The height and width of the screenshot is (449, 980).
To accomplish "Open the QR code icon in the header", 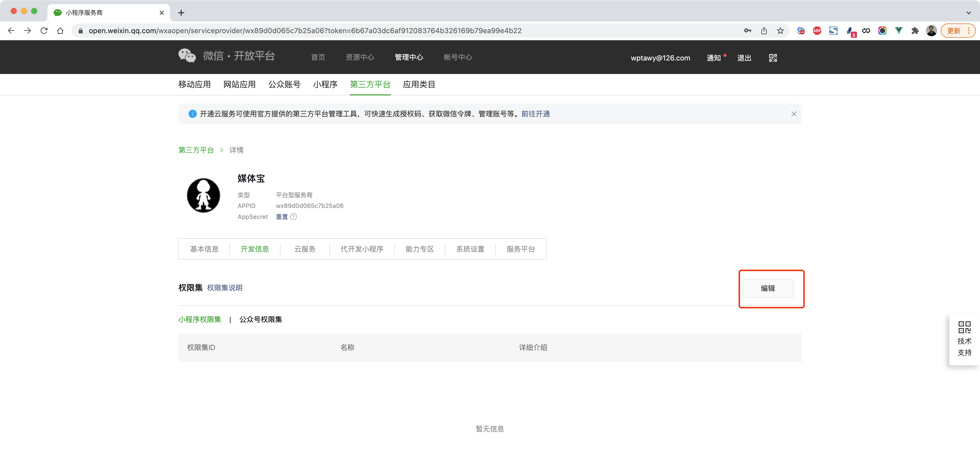I will tap(773, 57).
